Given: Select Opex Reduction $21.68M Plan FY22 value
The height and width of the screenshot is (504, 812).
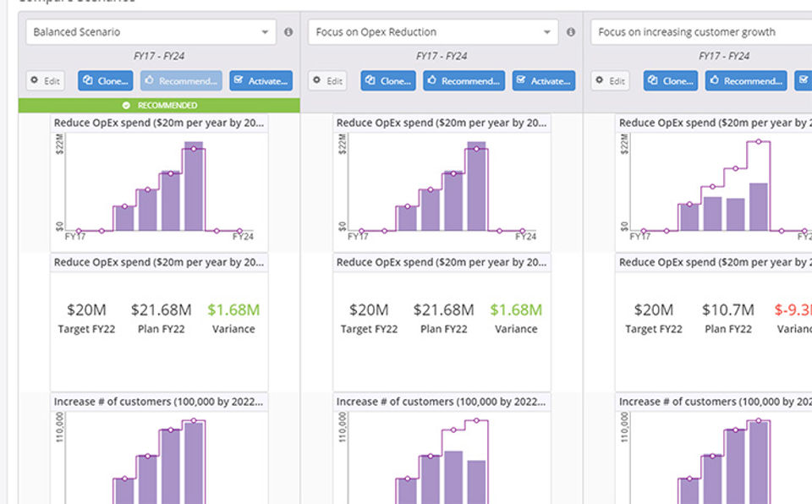Looking at the screenshot, I should 444,310.
